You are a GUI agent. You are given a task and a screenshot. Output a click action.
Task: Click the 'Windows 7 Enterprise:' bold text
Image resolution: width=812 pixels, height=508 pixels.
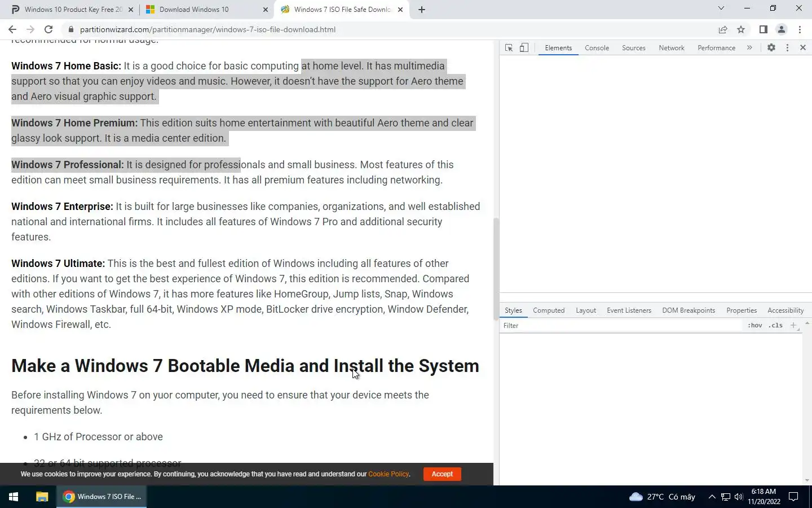(x=62, y=207)
